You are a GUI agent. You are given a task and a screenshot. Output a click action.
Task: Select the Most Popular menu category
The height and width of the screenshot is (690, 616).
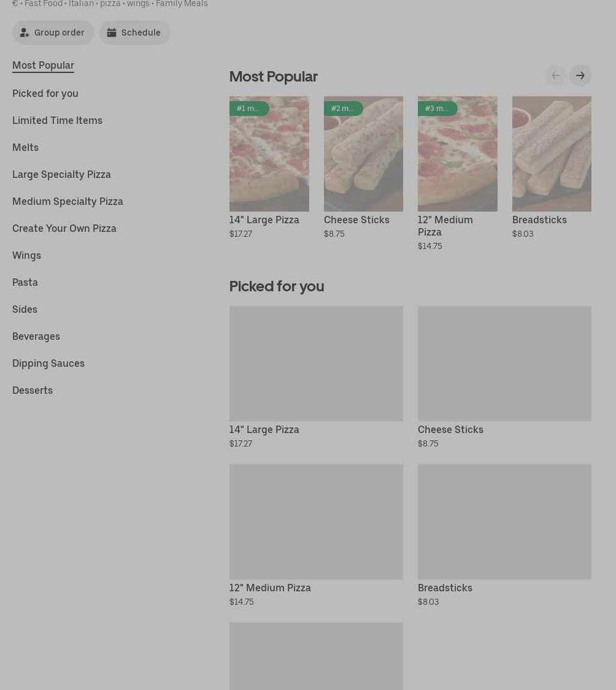click(x=43, y=65)
